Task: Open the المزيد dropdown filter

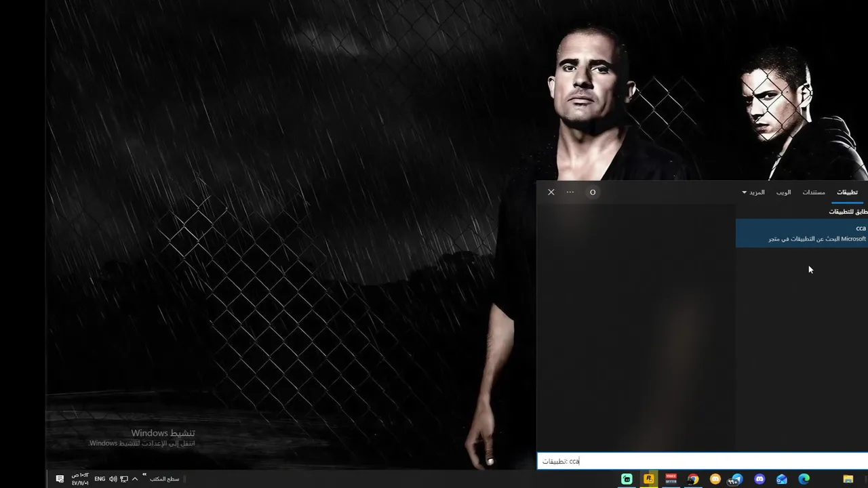Action: point(753,192)
